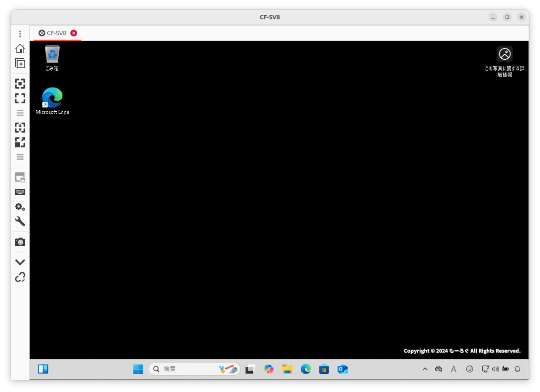This screenshot has height=392, width=540.
Task: Open File Explorer from the taskbar
Action: [x=287, y=369]
